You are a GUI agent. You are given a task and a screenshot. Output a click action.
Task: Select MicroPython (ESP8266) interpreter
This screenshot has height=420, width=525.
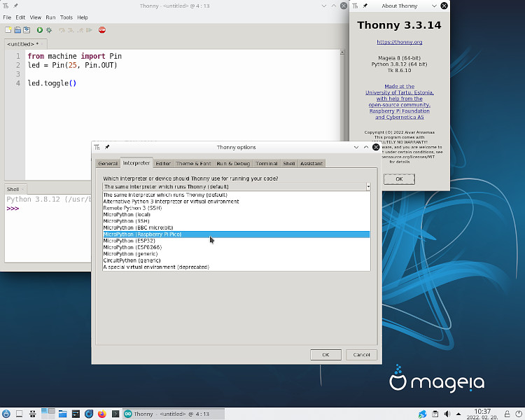[237, 248]
